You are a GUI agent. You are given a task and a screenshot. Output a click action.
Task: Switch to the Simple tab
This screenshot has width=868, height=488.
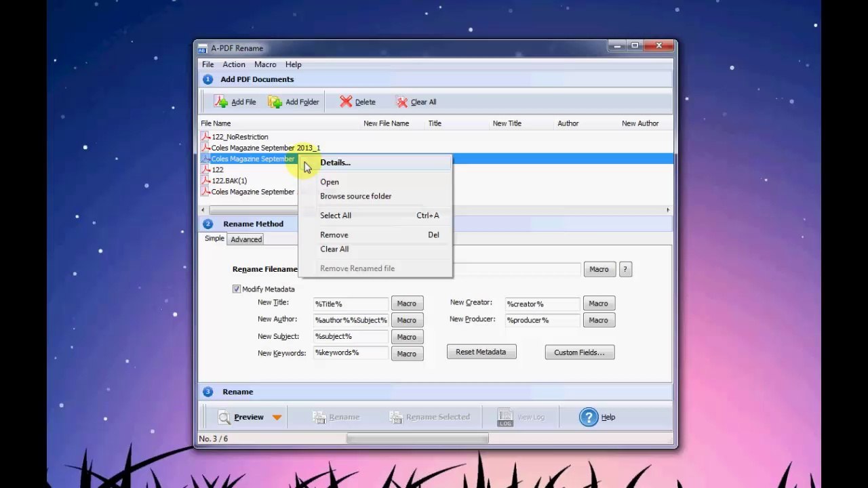click(214, 239)
